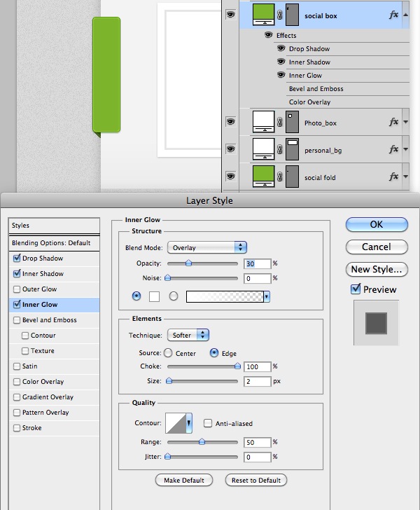
Task: Enable the Pattern Overlay checkbox
Action: point(17,413)
